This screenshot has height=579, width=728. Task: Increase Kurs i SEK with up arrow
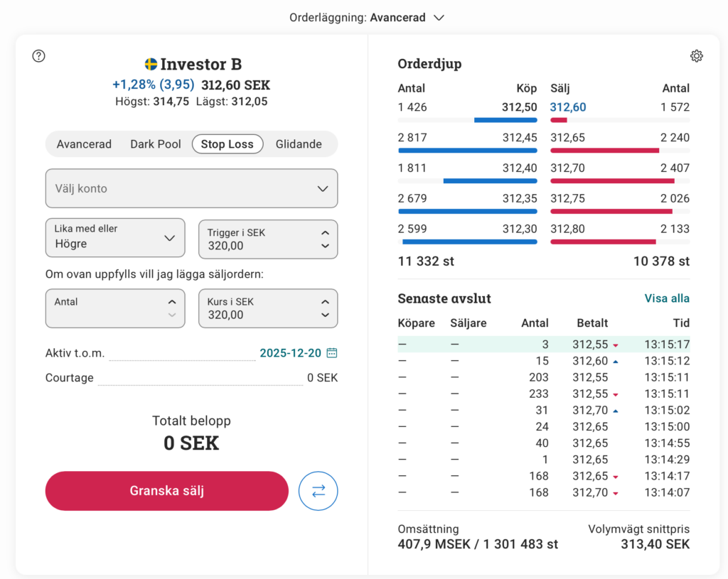coord(325,301)
